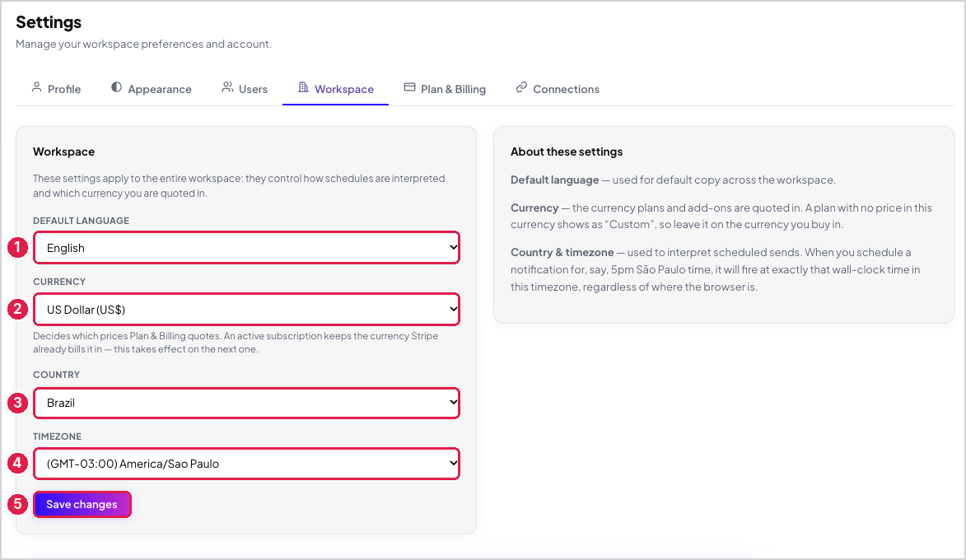Switch to the Workspace tab
This screenshot has width=966, height=560.
pyautogui.click(x=335, y=89)
